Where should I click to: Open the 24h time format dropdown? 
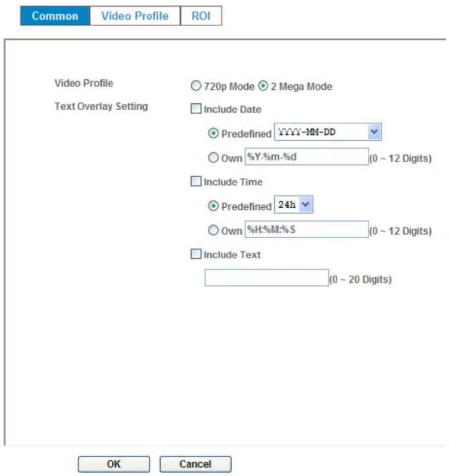[x=294, y=205]
